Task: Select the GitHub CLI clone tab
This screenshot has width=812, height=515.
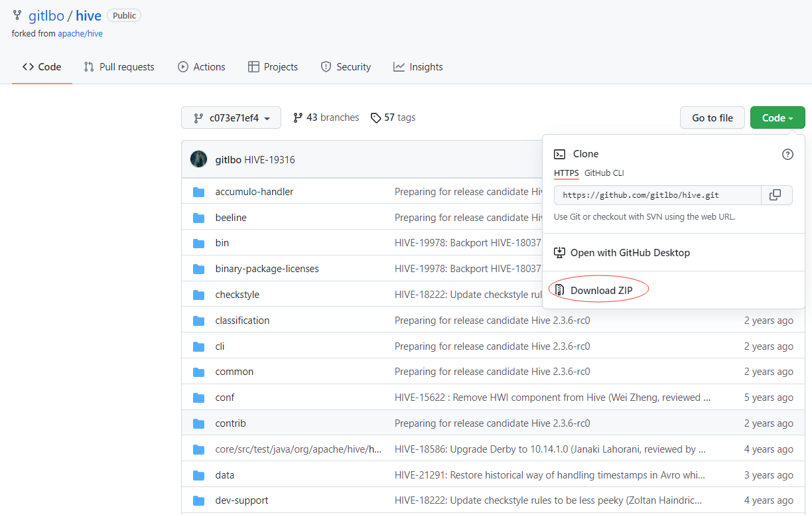Action: point(604,173)
